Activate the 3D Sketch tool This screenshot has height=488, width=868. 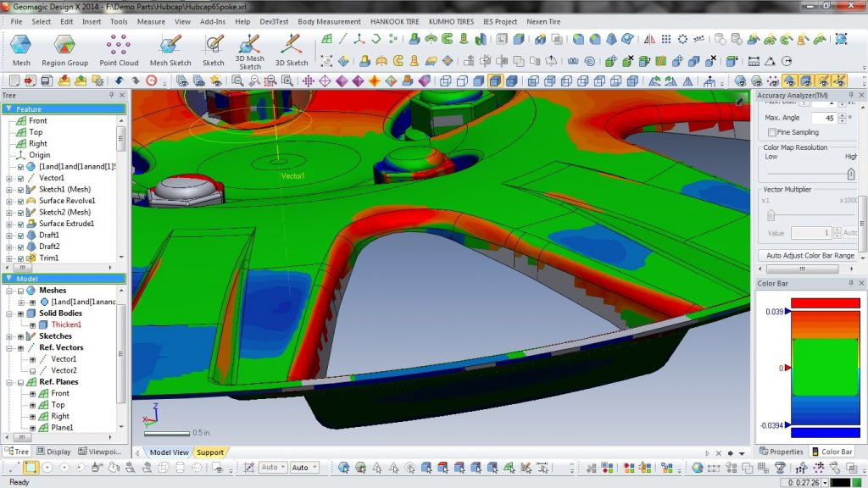pos(292,50)
